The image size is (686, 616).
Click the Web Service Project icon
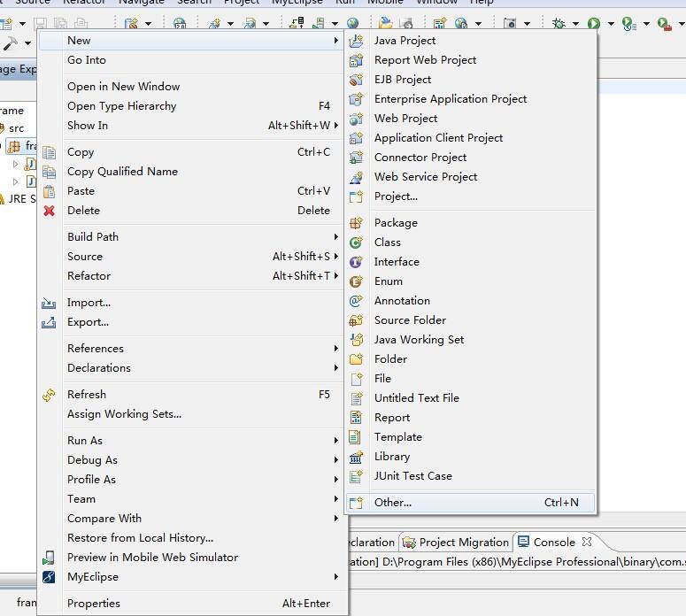tap(356, 177)
